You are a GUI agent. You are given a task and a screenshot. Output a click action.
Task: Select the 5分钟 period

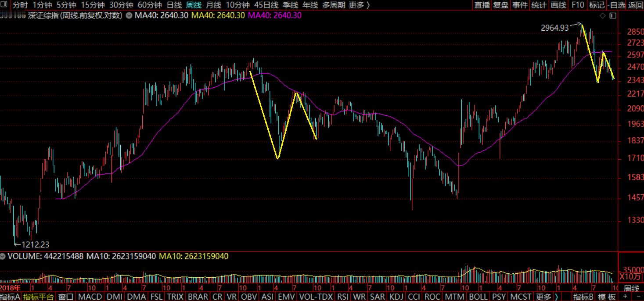66,5
